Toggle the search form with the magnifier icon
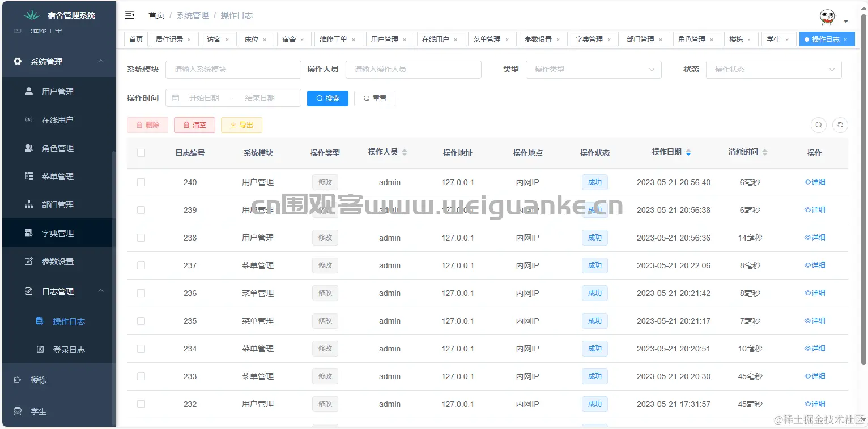Image resolution: width=868 pixels, height=429 pixels. [x=819, y=125]
